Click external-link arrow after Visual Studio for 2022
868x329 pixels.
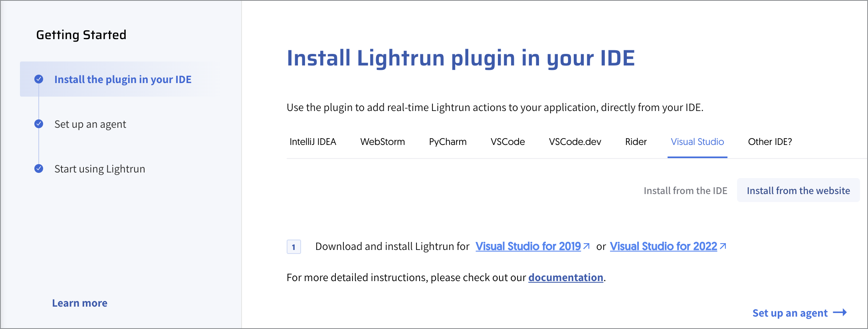(x=723, y=246)
